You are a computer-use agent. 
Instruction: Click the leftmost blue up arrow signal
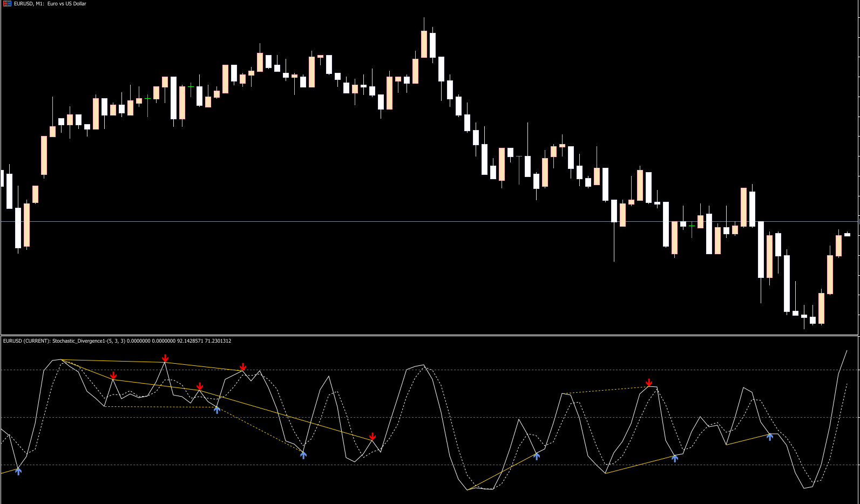point(18,471)
